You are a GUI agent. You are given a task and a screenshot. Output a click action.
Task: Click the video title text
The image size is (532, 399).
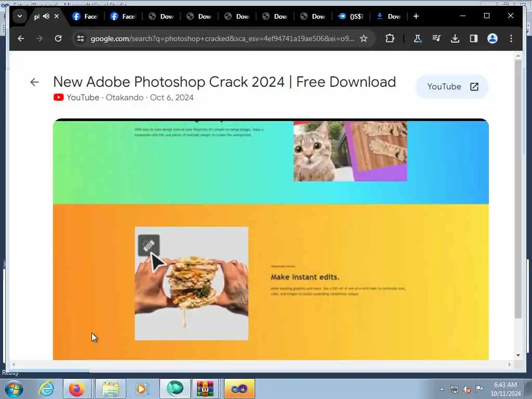click(224, 82)
